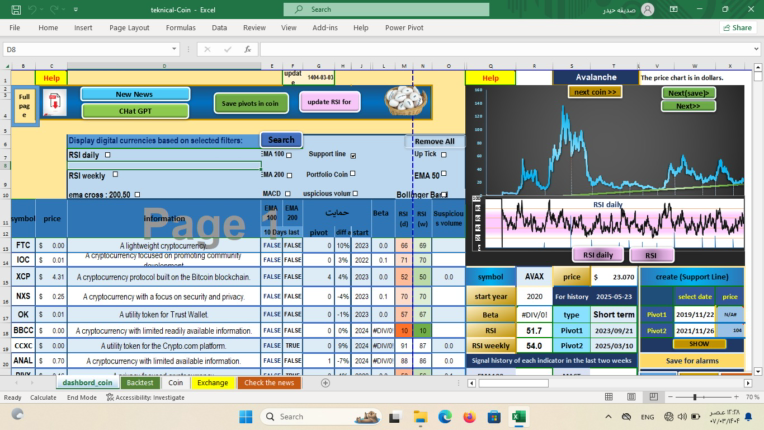Open the CHat GPT button
Screen dimensions: 764x430
click(x=135, y=111)
